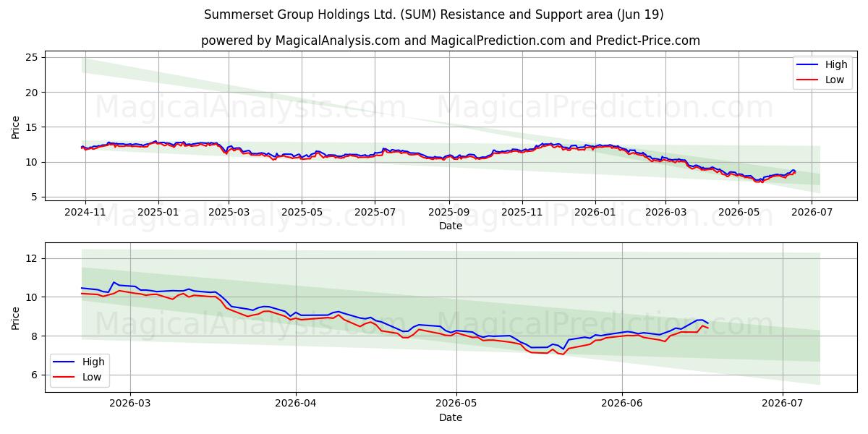Click price tick '8' on the bottom chart
868x434 pixels.
click(x=36, y=336)
